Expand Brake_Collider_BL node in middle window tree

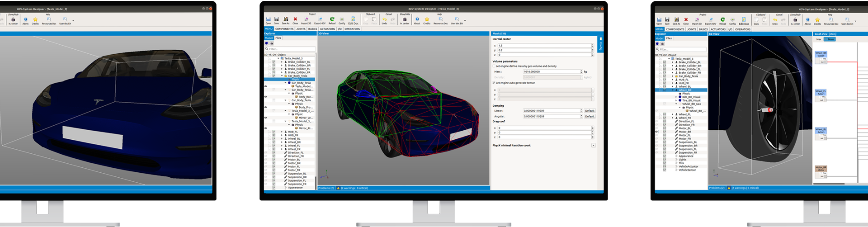tap(282, 62)
